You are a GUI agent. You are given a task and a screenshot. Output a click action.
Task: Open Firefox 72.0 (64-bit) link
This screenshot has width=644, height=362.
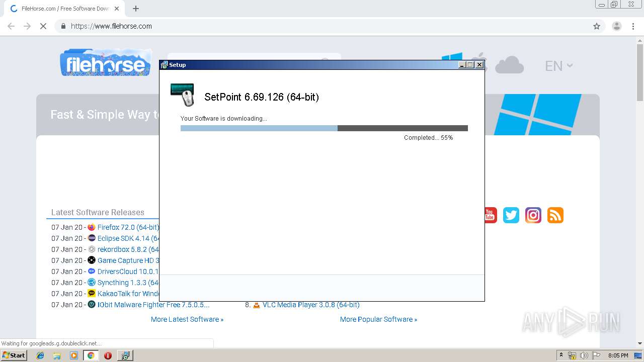(x=128, y=227)
